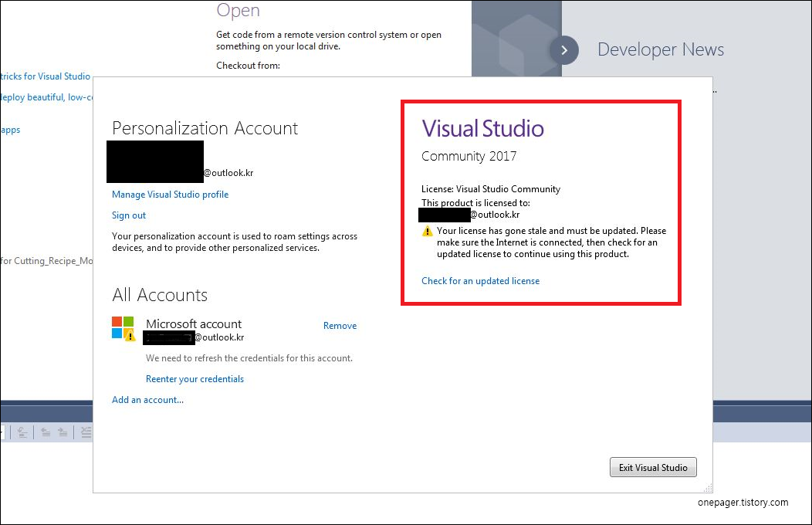
Task: Click the 'Checkout from:' label on the start page
Action: 248,65
